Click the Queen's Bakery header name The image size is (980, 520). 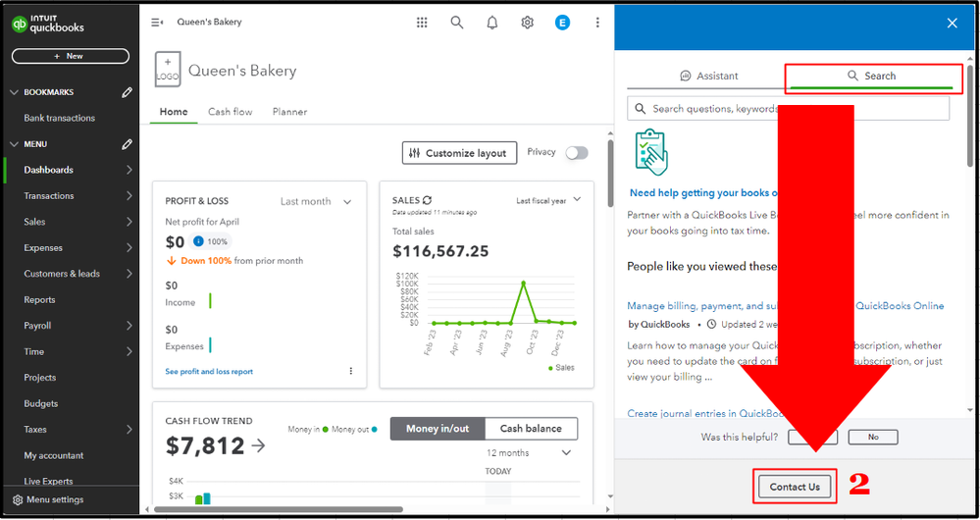[x=242, y=71]
